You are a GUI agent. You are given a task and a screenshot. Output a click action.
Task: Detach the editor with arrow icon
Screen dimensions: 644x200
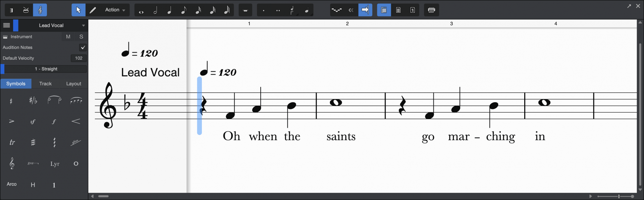[629, 6]
